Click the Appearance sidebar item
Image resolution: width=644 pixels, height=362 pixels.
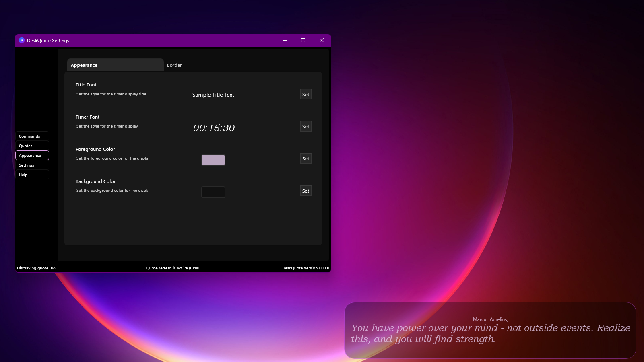[32, 155]
